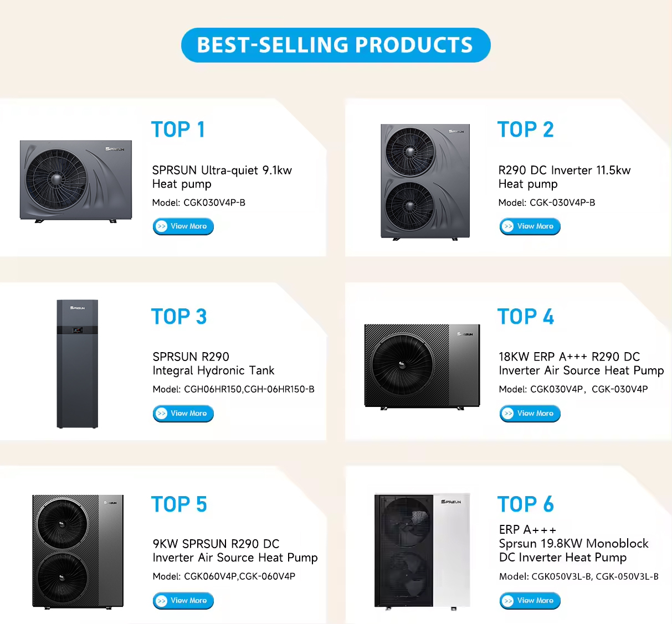The width and height of the screenshot is (672, 624).
Task: Click the 9KW SPRSUN R290 DC Inverter title
Action: pyautogui.click(x=235, y=551)
